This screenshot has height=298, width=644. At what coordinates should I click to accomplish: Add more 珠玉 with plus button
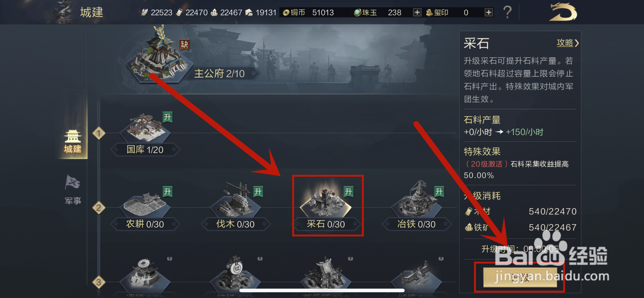pyautogui.click(x=417, y=12)
